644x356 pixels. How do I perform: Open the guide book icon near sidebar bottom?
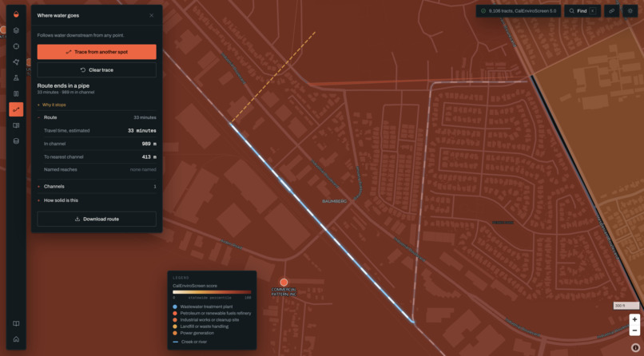pyautogui.click(x=16, y=323)
